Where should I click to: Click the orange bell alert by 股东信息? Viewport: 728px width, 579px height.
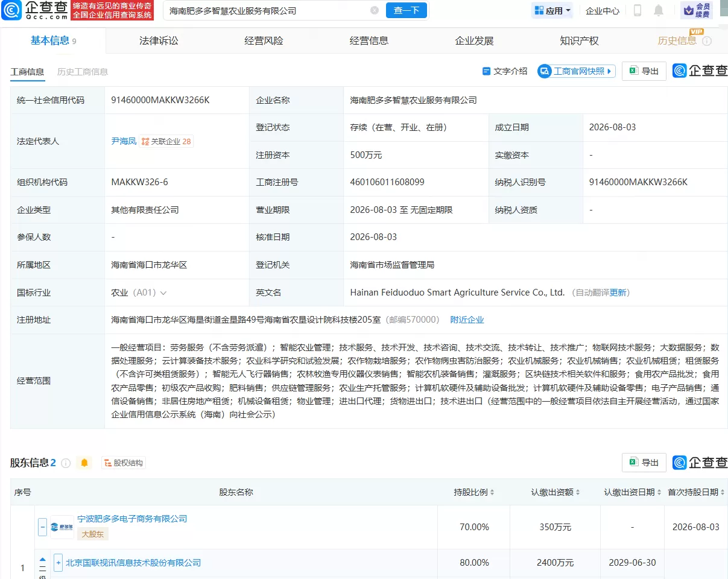tap(84, 463)
